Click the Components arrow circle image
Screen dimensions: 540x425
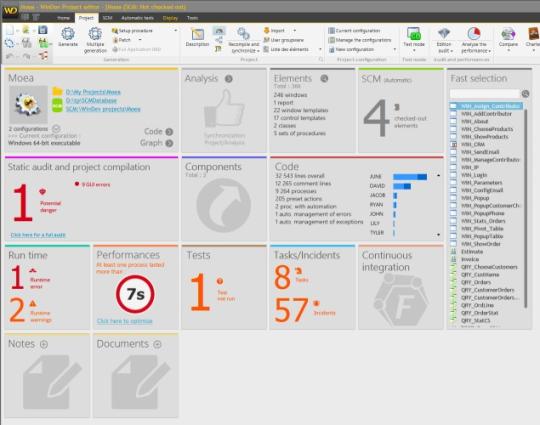pos(224,205)
